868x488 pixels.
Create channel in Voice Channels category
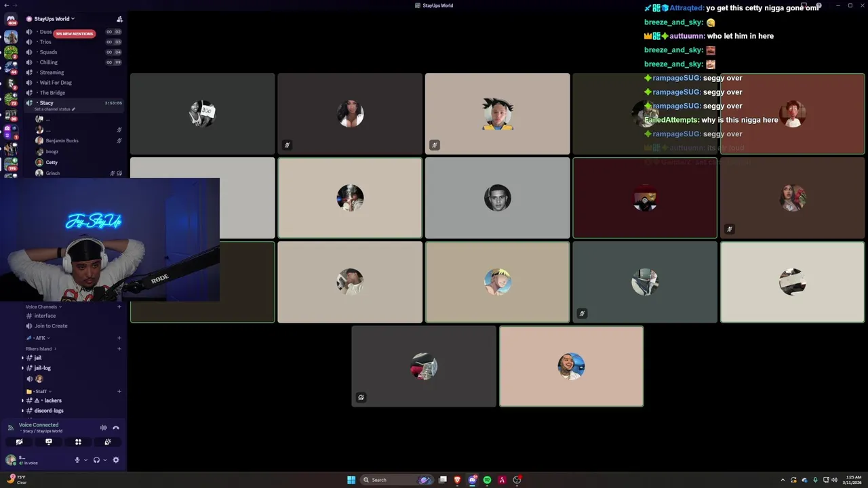[119, 307]
